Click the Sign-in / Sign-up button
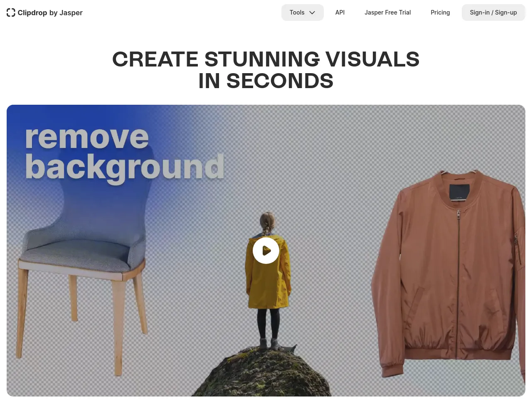 (493, 12)
